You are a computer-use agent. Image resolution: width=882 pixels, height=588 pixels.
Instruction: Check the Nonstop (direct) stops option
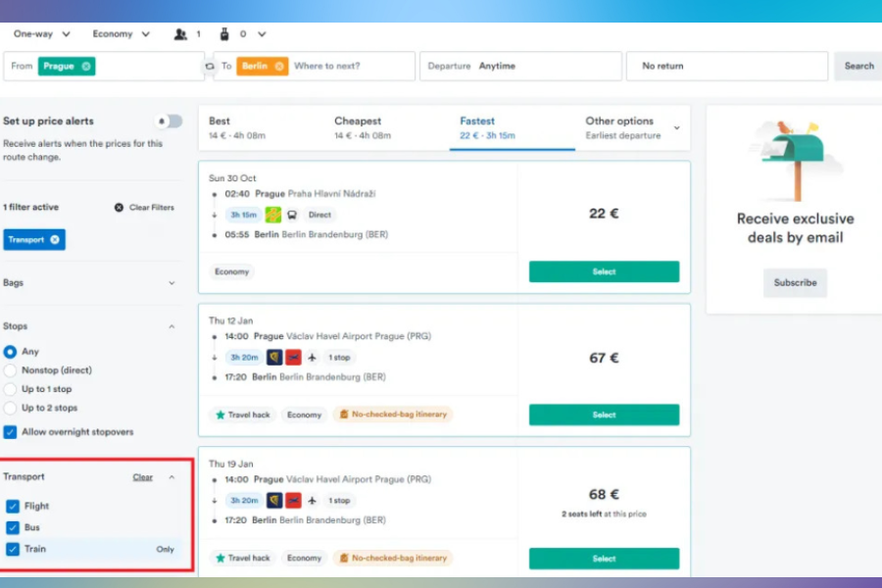point(10,370)
